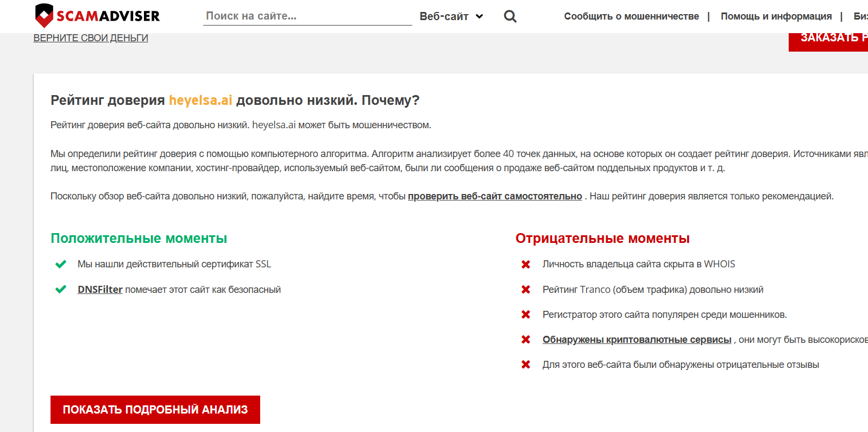Click green checkmark next to SSL certificate item
The width and height of the screenshot is (868, 432).
point(61,264)
